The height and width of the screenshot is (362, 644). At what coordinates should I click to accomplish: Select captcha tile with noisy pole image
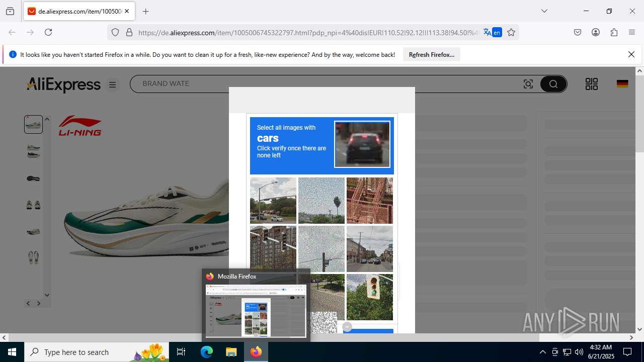(321, 249)
